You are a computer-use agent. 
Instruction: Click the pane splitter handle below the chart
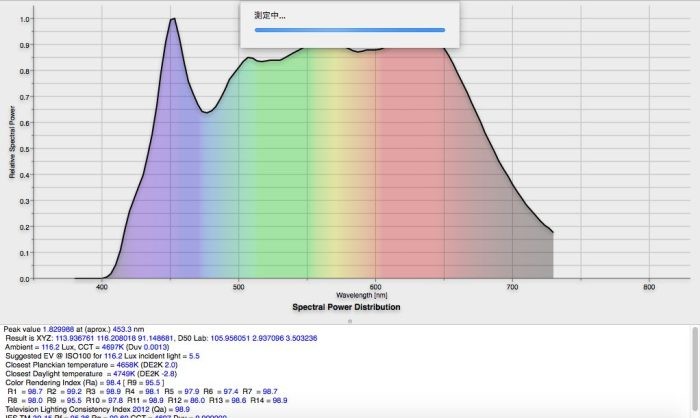(x=349, y=322)
